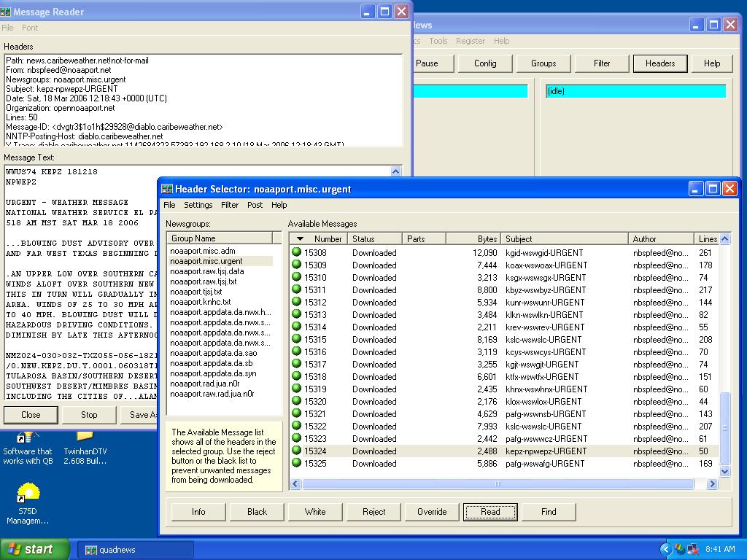Click the Number column sort arrow
This screenshot has width=747, height=560.
click(x=300, y=238)
